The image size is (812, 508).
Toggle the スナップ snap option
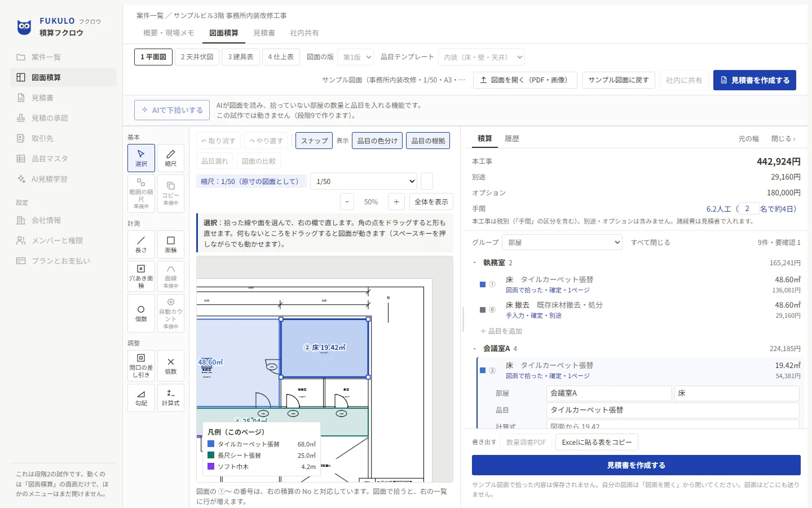314,141
